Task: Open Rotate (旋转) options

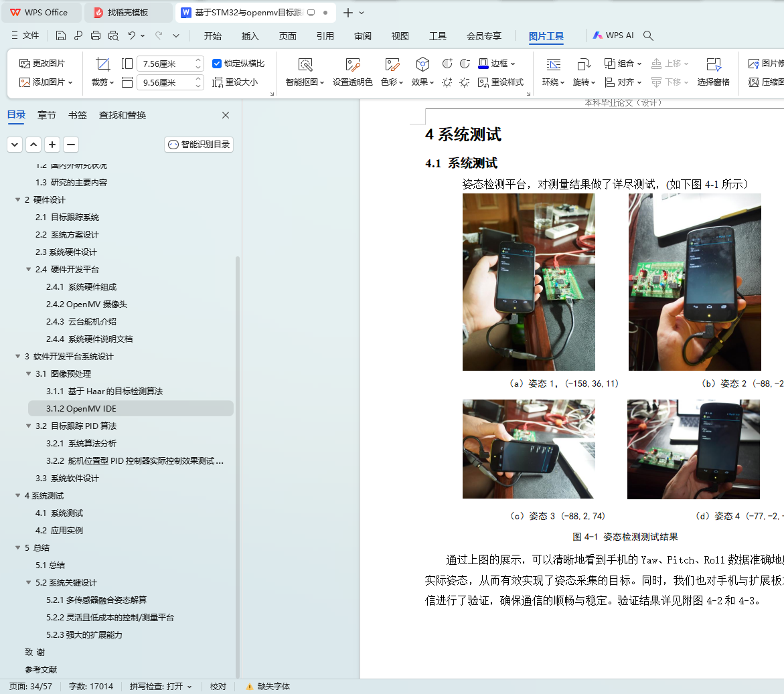Action: 584,72
